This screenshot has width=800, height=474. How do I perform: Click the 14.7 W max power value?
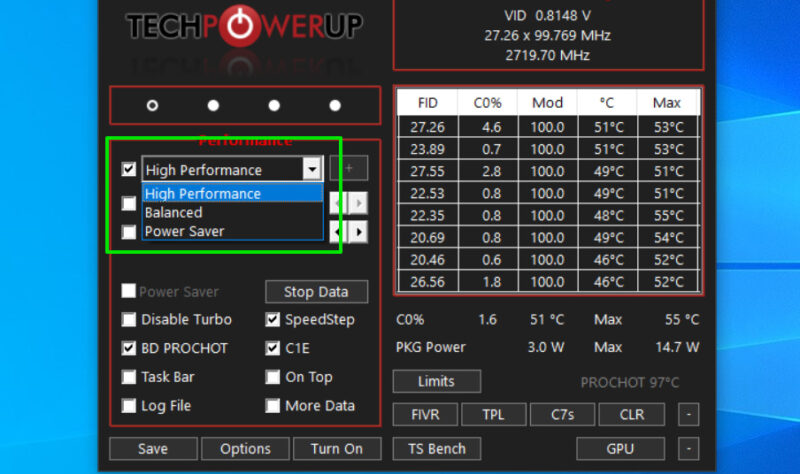point(677,347)
